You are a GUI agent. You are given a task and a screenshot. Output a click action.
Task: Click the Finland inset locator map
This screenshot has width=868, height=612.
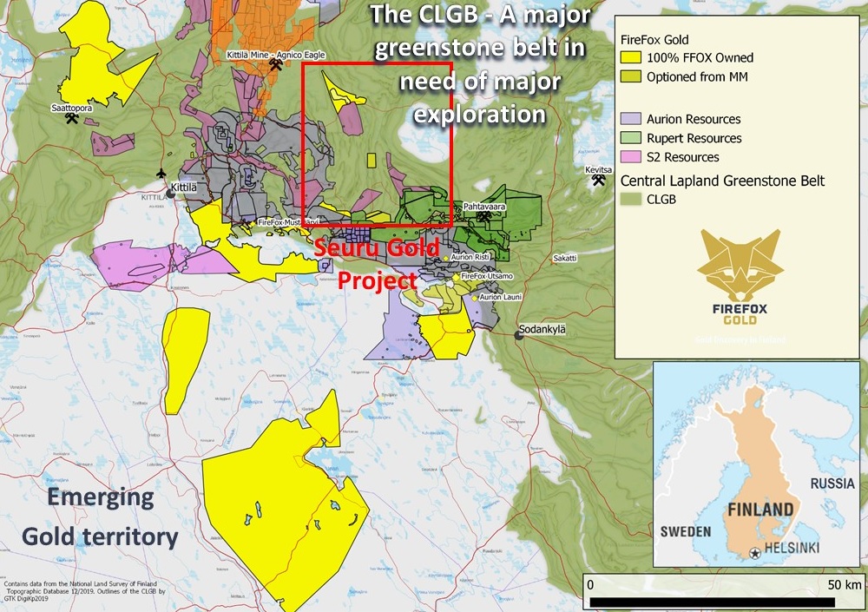(x=756, y=464)
